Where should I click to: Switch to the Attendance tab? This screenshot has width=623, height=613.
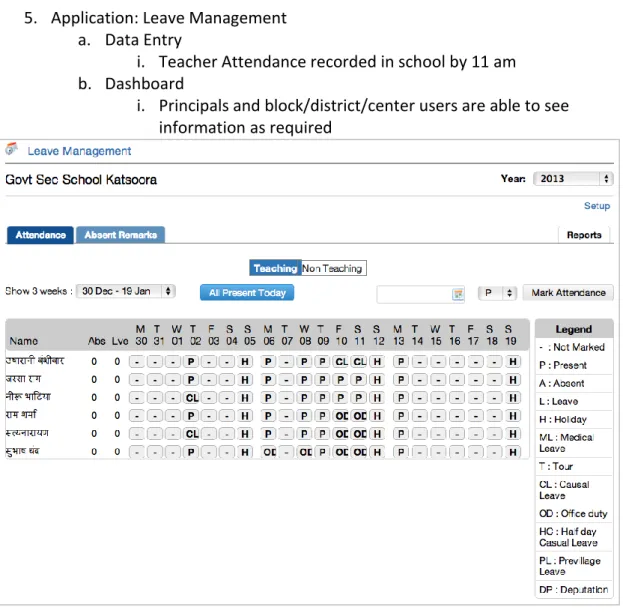coord(40,235)
